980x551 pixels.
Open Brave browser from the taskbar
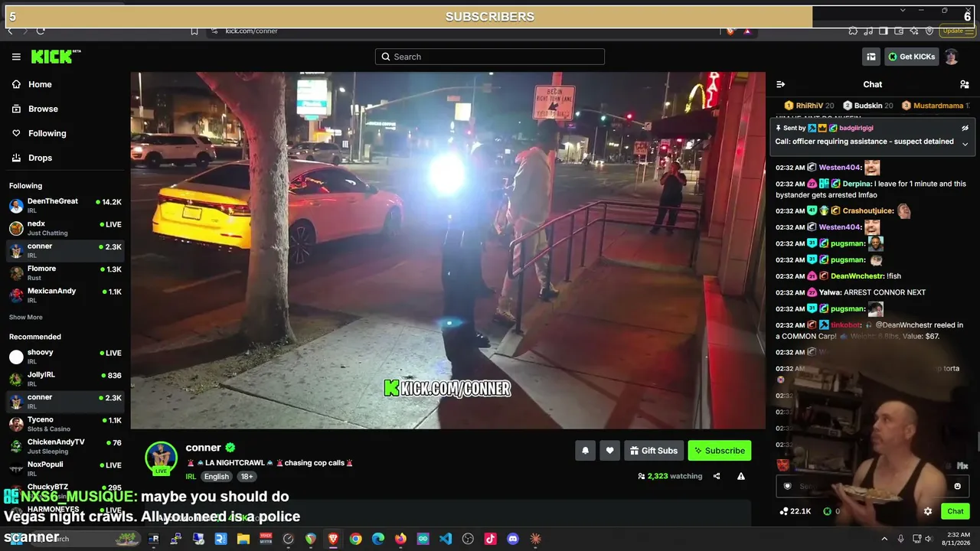tap(333, 539)
